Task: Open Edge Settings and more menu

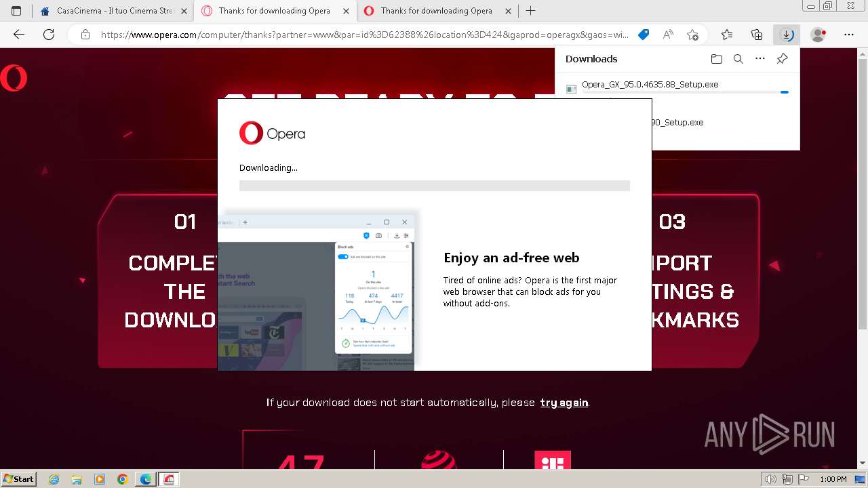Action: [x=849, y=35]
